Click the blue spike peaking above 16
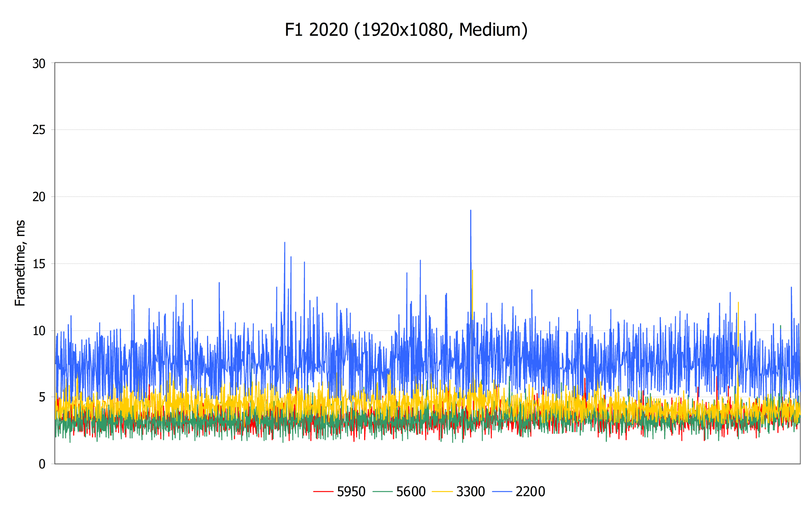The image size is (812, 505). 285,243
